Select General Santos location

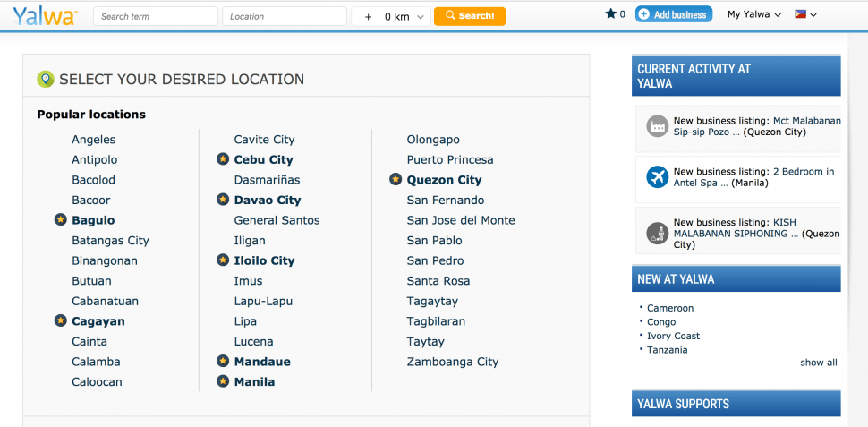tap(277, 220)
